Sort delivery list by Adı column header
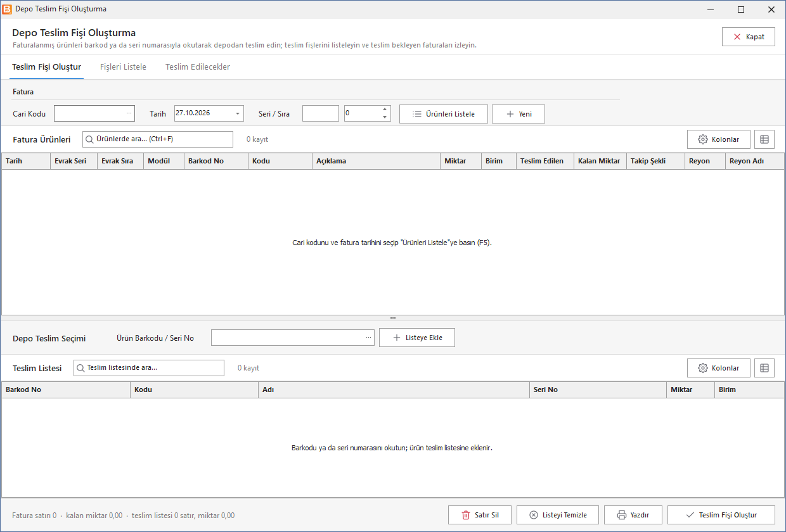Screen dimensions: 786x532 click(394, 389)
